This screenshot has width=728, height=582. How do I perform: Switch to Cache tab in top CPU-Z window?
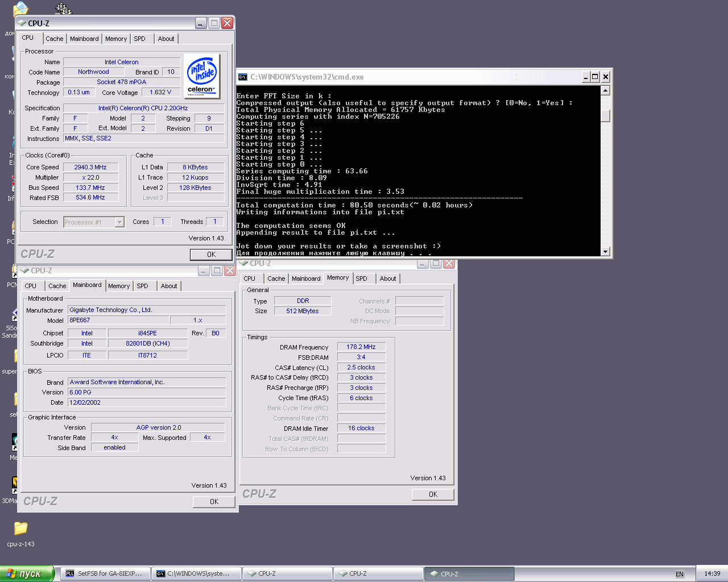[55, 39]
